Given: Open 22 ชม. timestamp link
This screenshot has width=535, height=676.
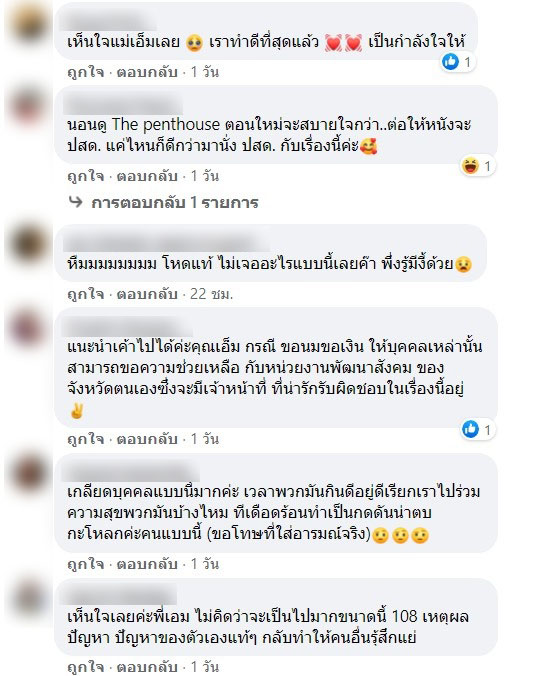Looking at the screenshot, I should [x=211, y=294].
